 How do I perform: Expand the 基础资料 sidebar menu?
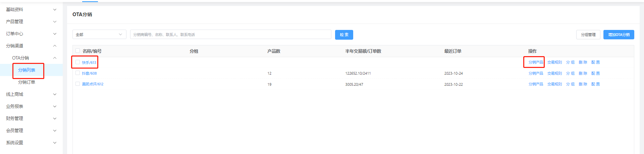(x=31, y=9)
